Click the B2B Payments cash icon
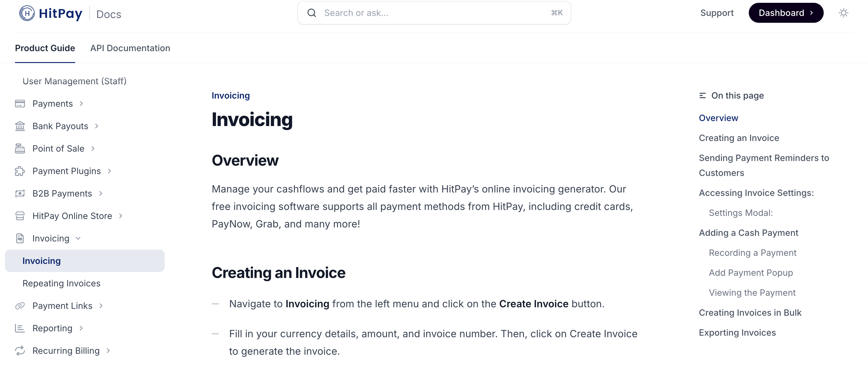Screen dimensions: 868x365 [20, 193]
